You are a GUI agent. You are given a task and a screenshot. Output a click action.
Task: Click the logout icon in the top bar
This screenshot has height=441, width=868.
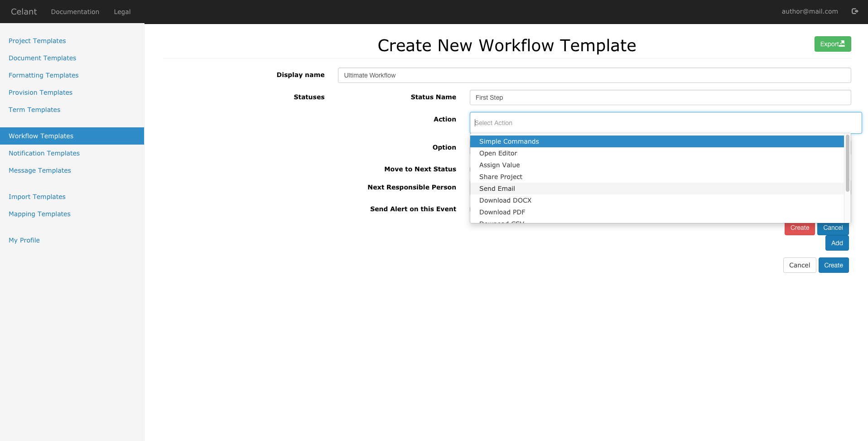click(855, 11)
